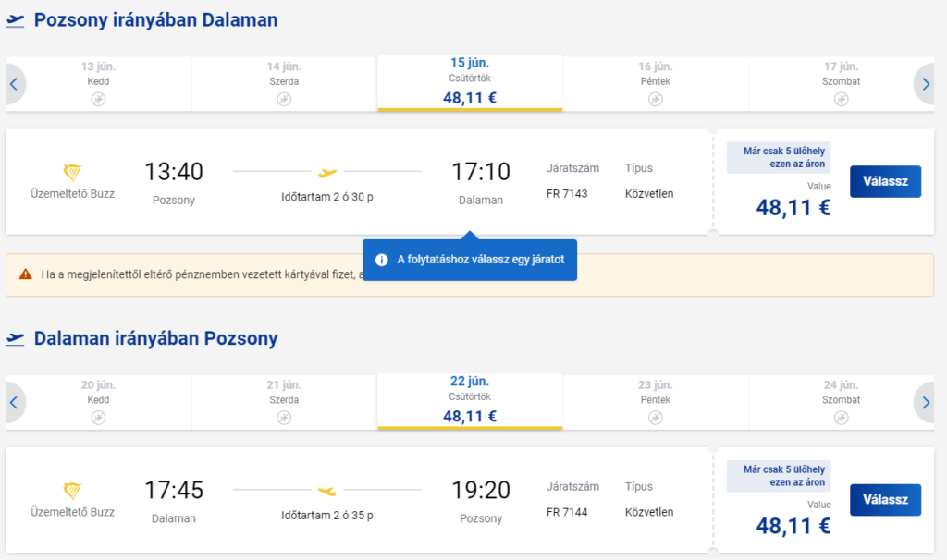Viewport: 947px width, 560px height.
Task: Show later outbound dates with right arrow
Action: [x=925, y=84]
